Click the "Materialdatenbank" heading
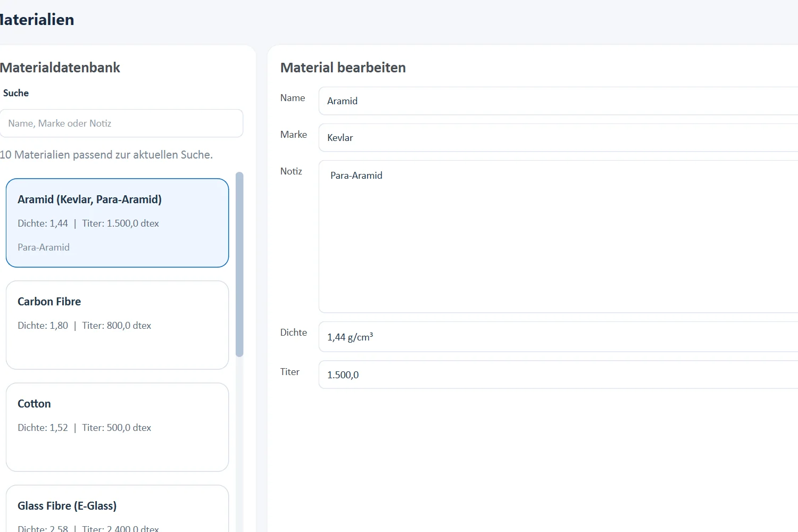This screenshot has height=532, width=798. pyautogui.click(x=60, y=68)
